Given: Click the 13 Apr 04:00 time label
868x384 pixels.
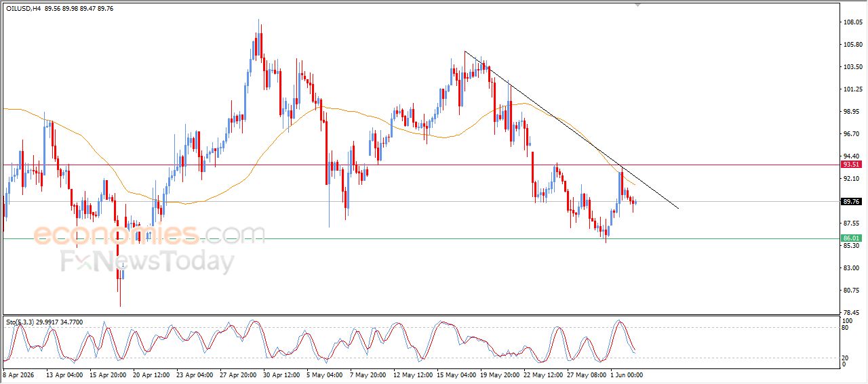Looking at the screenshot, I should [x=64, y=375].
